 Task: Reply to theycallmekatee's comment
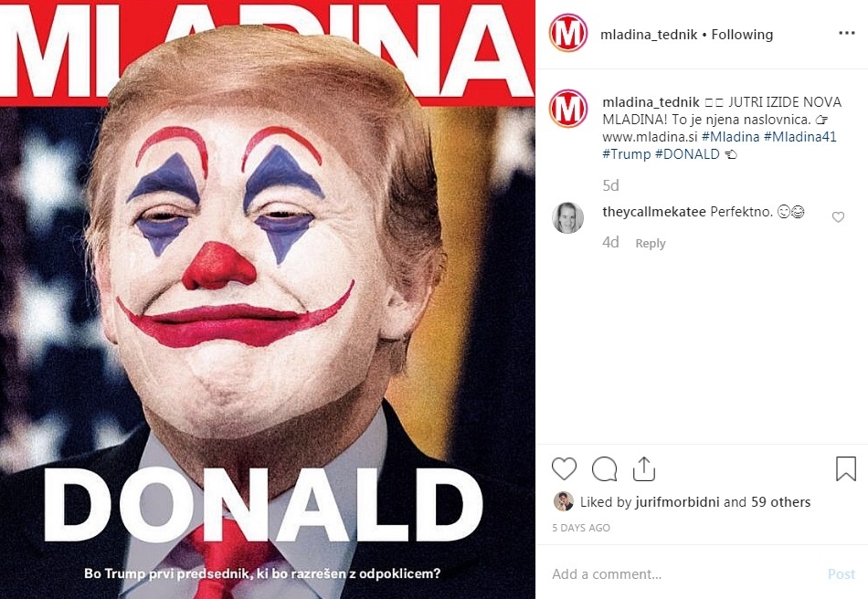point(651,244)
